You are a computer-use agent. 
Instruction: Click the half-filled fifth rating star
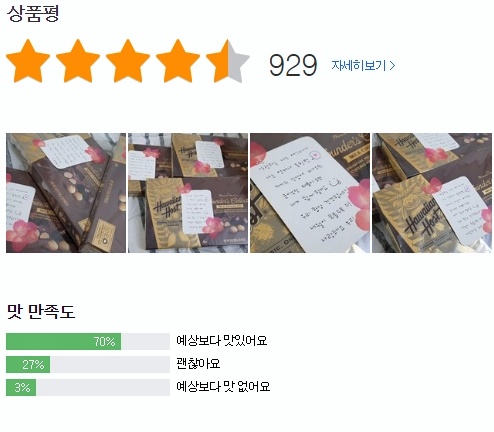[228, 61]
